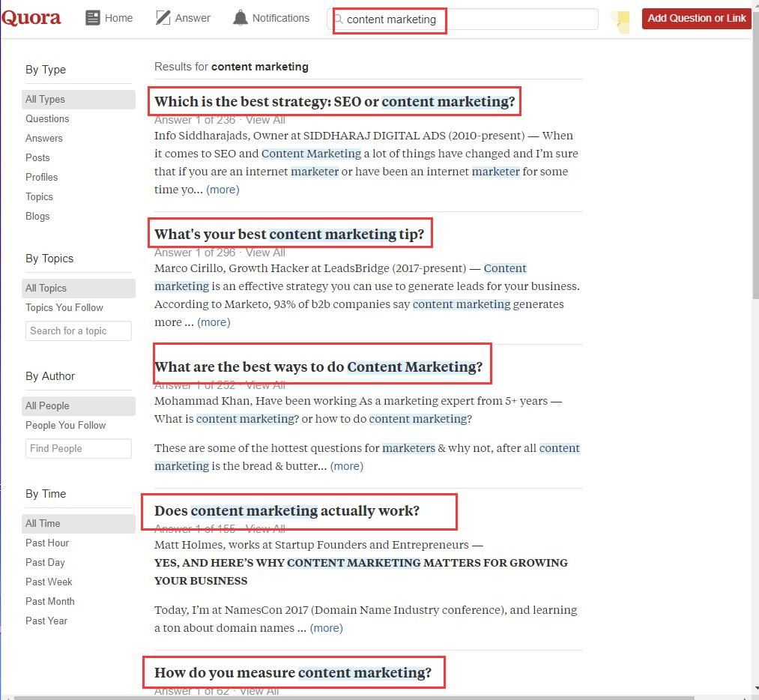This screenshot has width=759, height=700.
Task: Click the search magnifier icon
Action: pyautogui.click(x=339, y=19)
